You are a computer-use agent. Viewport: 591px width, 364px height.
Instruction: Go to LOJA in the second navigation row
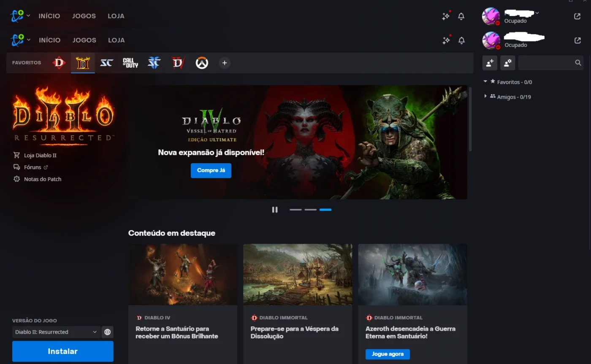(x=117, y=40)
